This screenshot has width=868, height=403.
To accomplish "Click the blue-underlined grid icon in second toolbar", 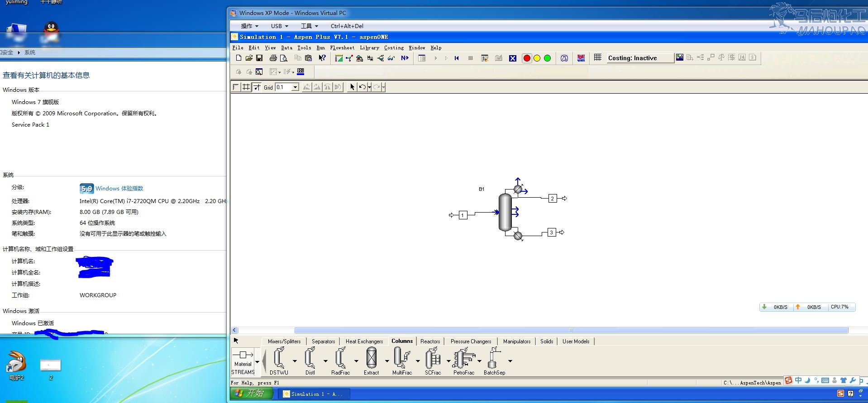I will pos(300,71).
